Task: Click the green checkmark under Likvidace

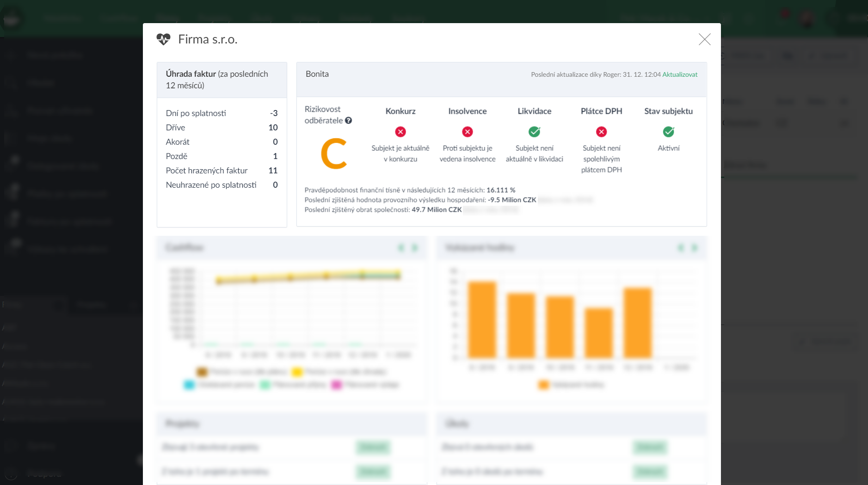Action: click(x=534, y=132)
